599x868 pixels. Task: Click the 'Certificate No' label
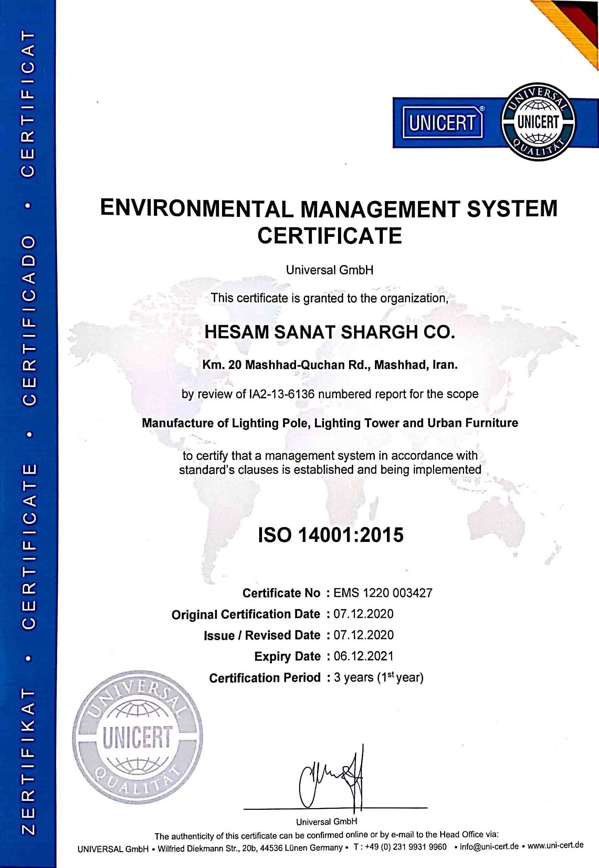pyautogui.click(x=282, y=593)
